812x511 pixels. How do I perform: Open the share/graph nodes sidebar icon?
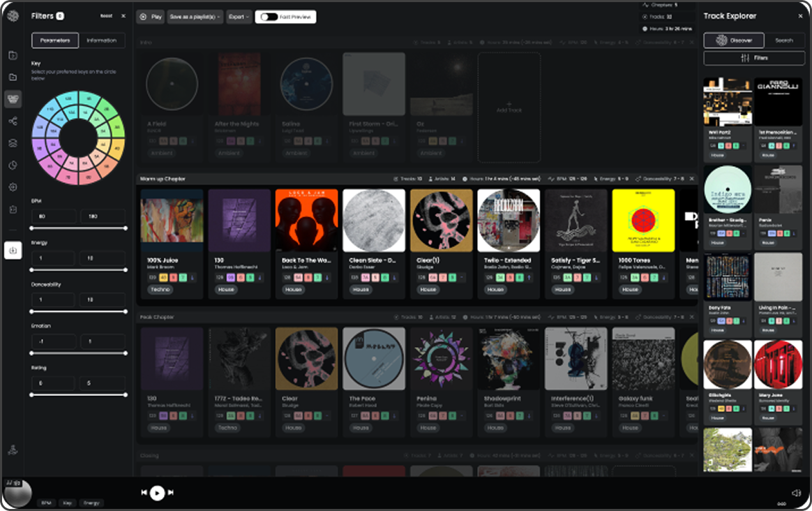pos(13,121)
